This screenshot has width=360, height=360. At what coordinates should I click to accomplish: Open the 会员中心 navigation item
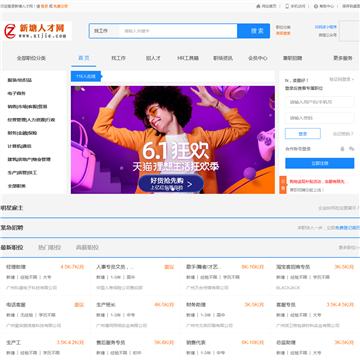coord(258,58)
